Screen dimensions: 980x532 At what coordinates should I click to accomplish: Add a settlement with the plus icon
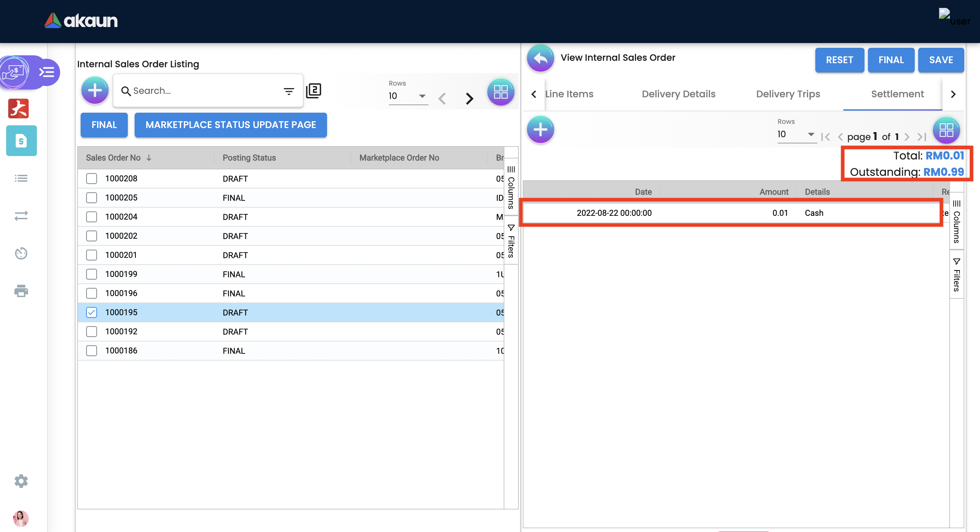(x=540, y=130)
